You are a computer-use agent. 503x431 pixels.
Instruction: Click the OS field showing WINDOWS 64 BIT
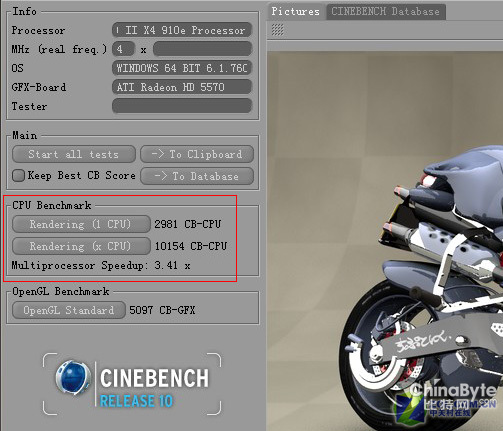[182, 68]
